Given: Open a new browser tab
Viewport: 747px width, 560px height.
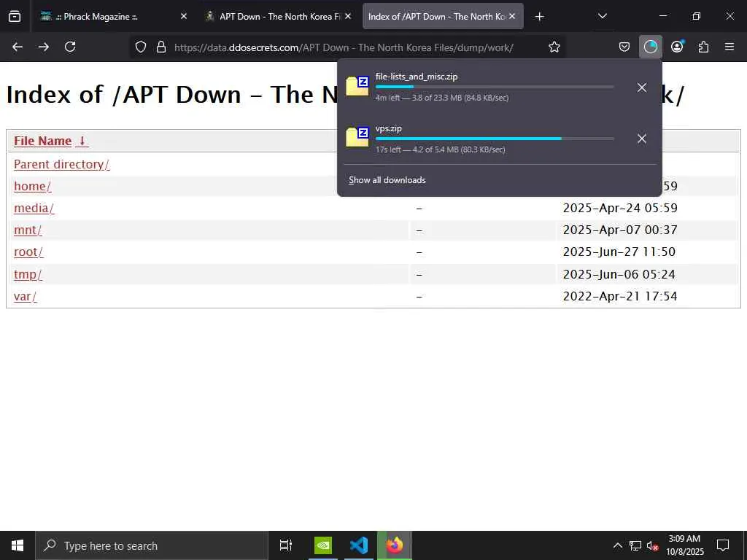Looking at the screenshot, I should (539, 17).
